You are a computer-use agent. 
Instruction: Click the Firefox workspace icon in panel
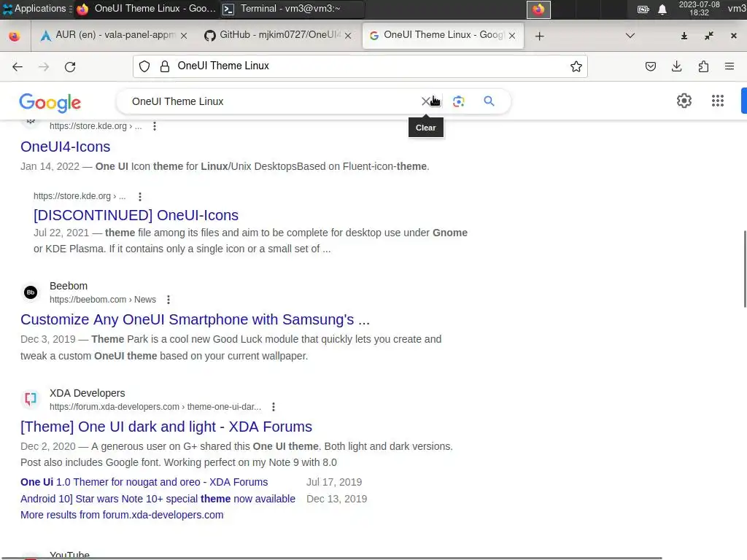point(538,9)
